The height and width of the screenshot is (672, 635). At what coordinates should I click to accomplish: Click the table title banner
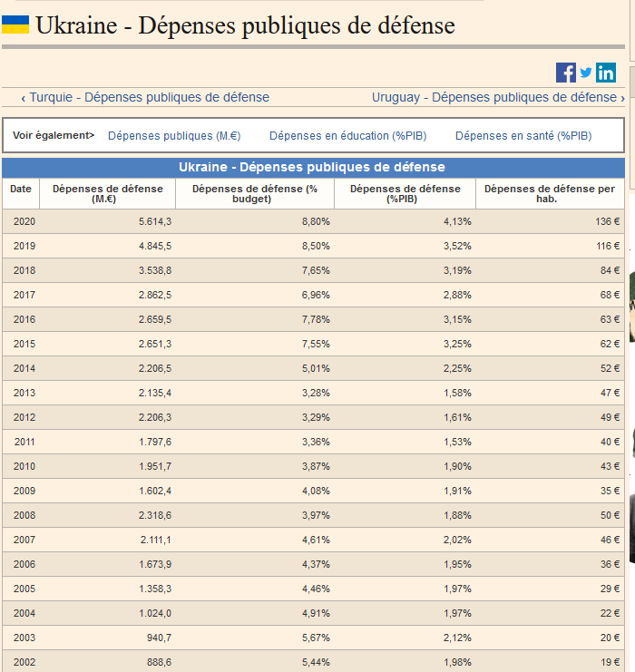point(313,167)
